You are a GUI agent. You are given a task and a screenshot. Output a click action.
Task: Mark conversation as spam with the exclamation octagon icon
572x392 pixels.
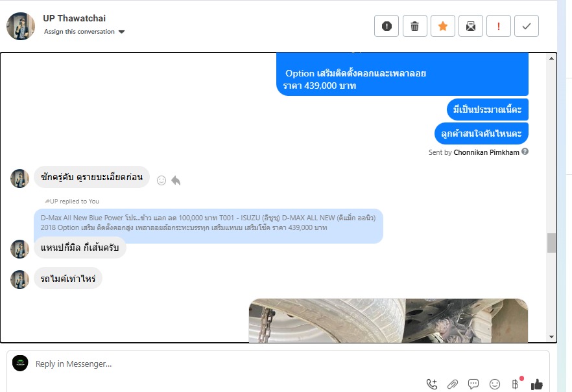(387, 26)
